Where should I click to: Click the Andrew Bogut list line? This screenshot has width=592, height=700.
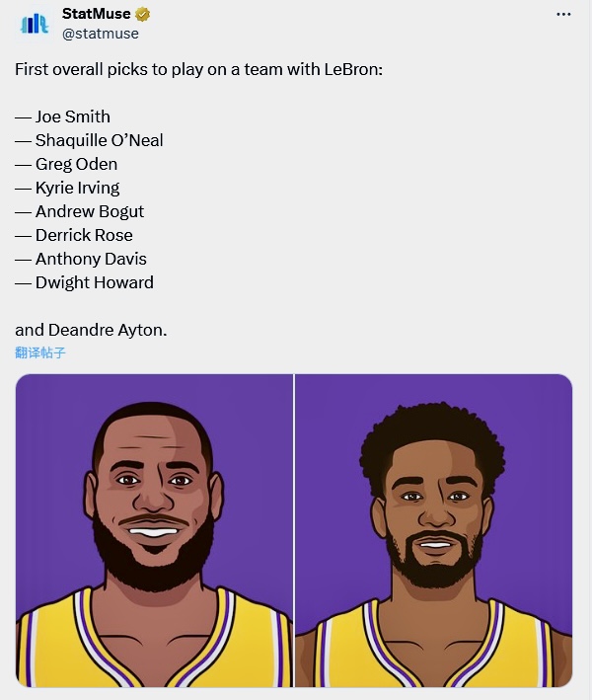click(79, 211)
